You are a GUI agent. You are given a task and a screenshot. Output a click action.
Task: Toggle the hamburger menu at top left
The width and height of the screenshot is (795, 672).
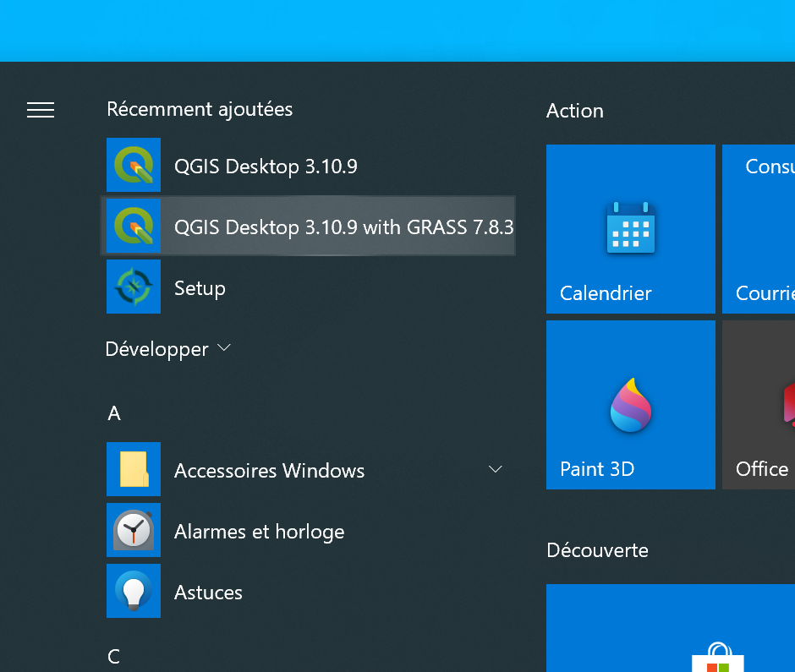tap(41, 110)
